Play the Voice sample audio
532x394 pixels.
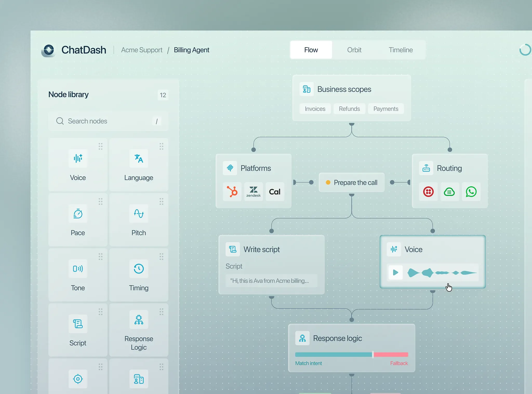[x=396, y=272]
